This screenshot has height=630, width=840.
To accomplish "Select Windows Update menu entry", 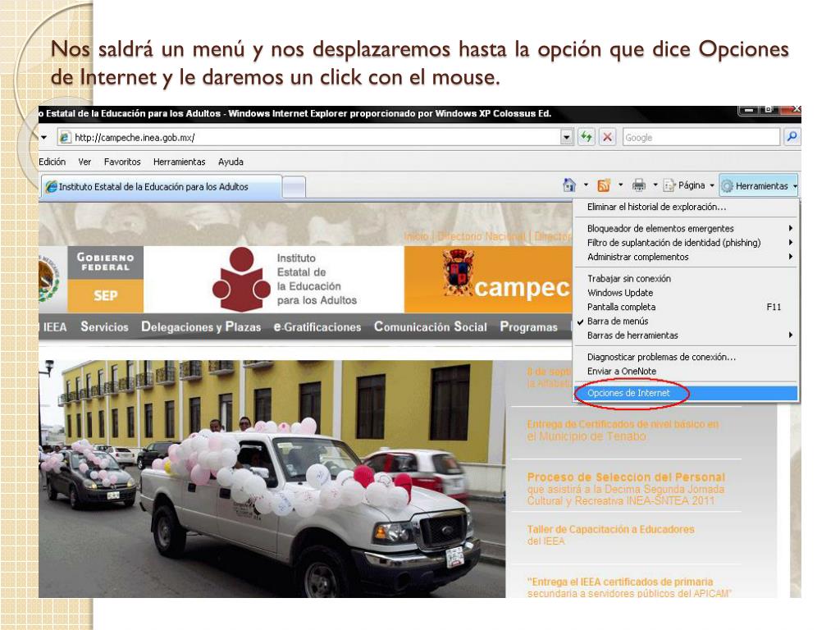I will [x=685, y=293].
